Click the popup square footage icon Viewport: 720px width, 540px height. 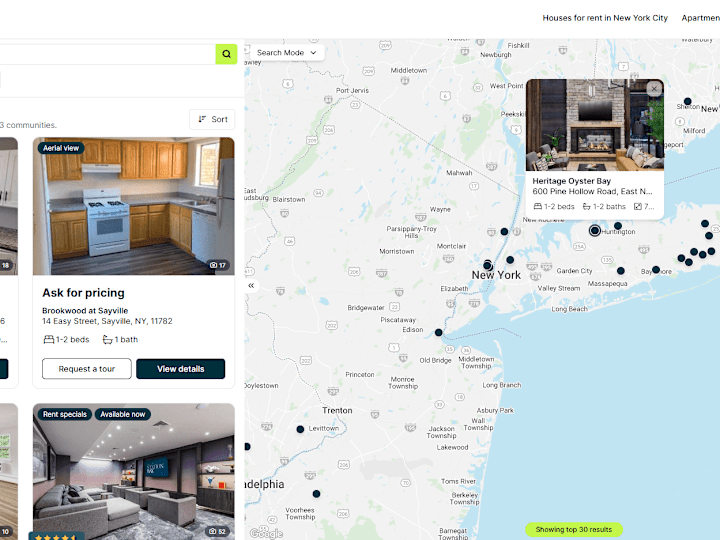638,207
